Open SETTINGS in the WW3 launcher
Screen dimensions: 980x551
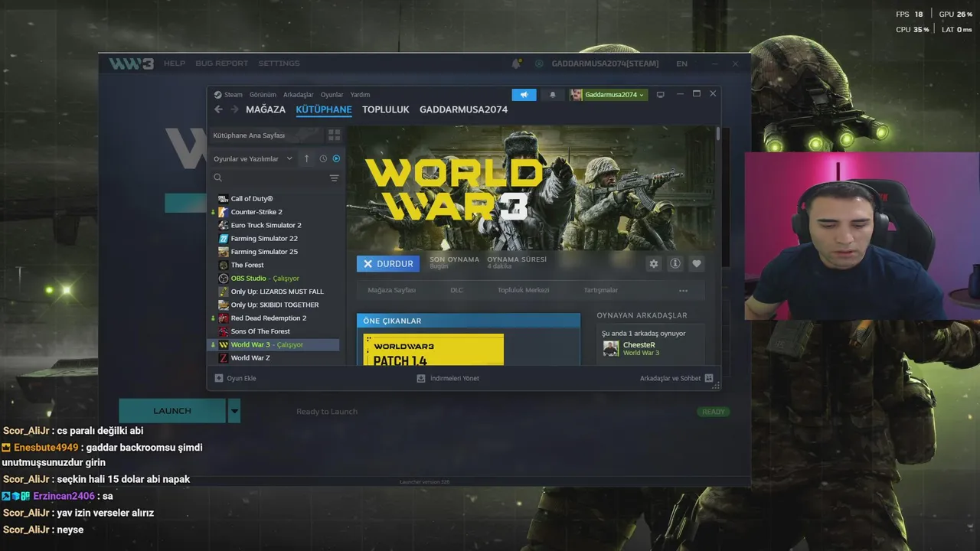coord(279,64)
